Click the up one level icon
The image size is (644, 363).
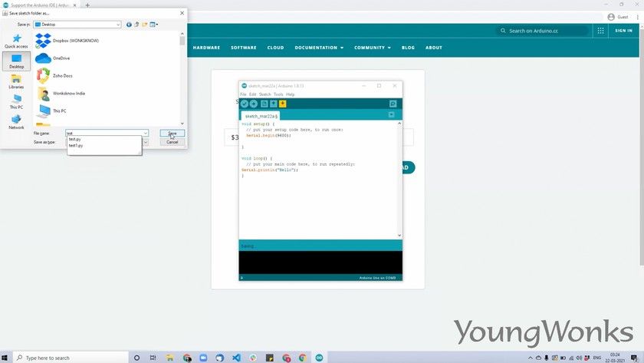136,25
